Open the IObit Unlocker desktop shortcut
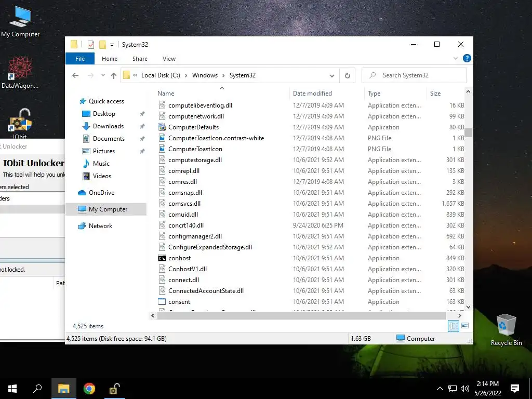Screen dimensions: 532x399 20,124
